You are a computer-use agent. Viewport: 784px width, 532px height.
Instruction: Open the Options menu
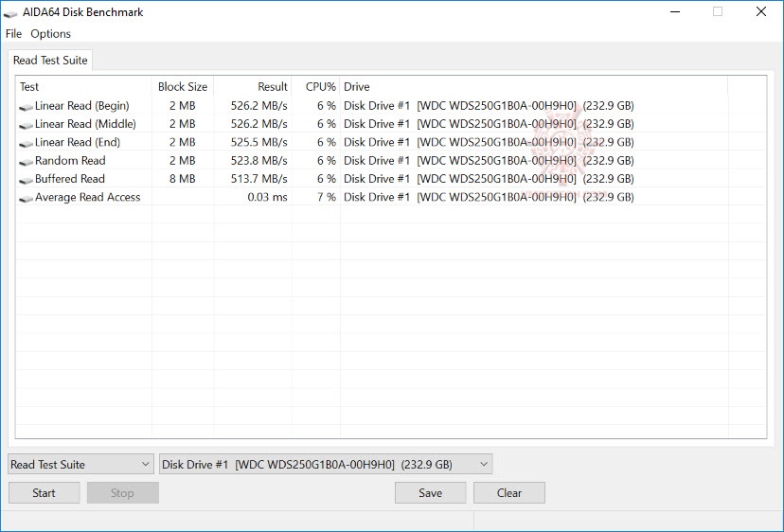(x=50, y=33)
